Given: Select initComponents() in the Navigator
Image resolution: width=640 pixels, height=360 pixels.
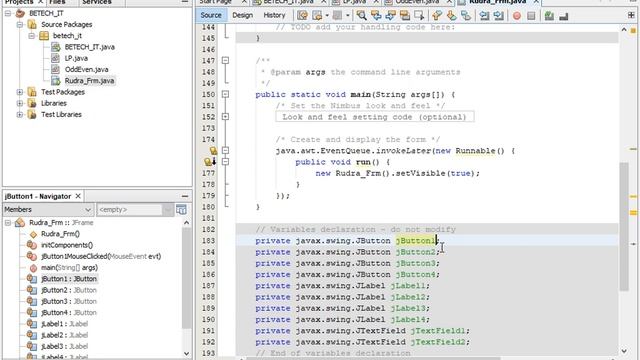Looking at the screenshot, I should pos(67,245).
